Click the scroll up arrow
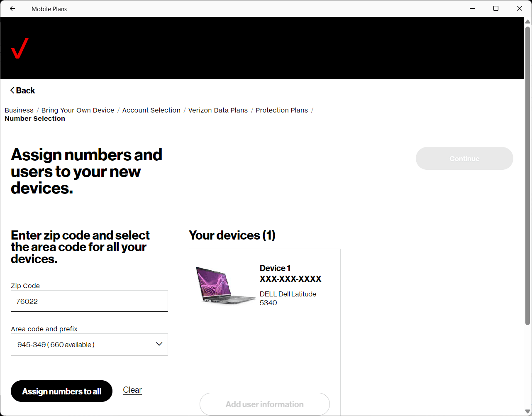Viewport: 532px width, 416px height. pos(527,22)
